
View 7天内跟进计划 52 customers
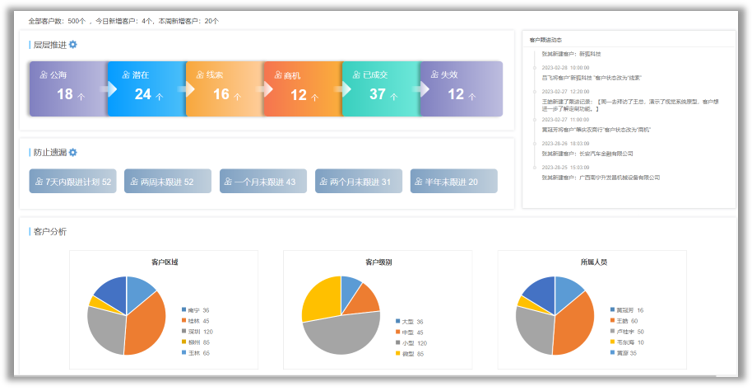coord(72,181)
